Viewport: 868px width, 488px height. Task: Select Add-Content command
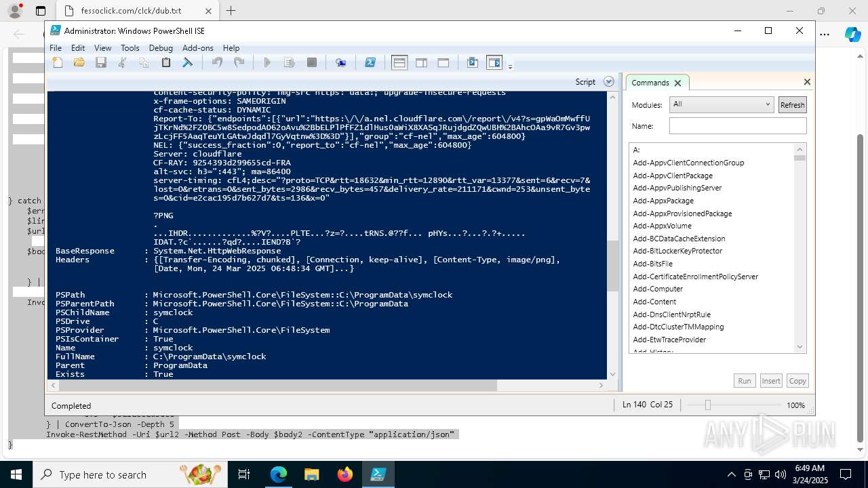[654, 302]
